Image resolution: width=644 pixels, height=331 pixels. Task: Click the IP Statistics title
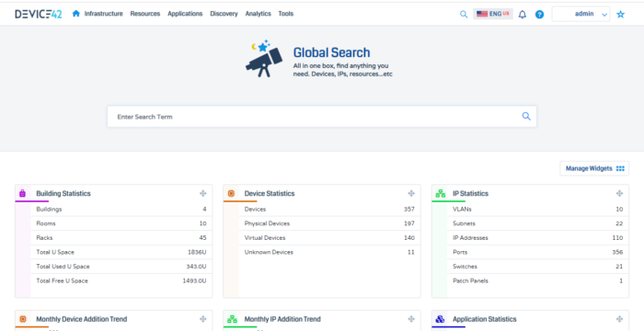471,193
